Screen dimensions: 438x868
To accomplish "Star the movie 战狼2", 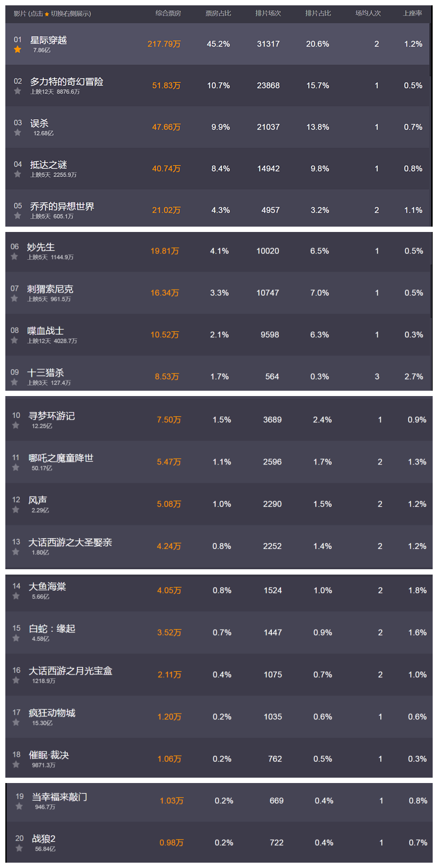I will [19, 849].
